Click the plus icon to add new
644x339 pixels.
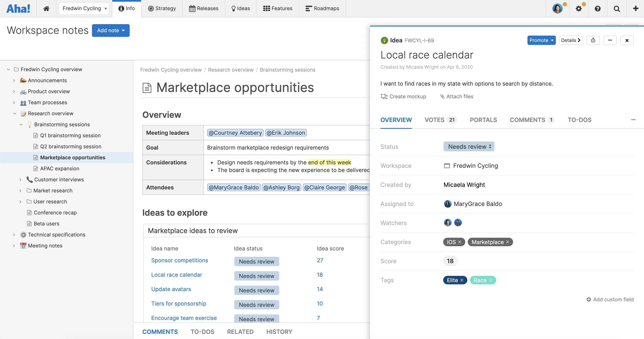(635, 8)
